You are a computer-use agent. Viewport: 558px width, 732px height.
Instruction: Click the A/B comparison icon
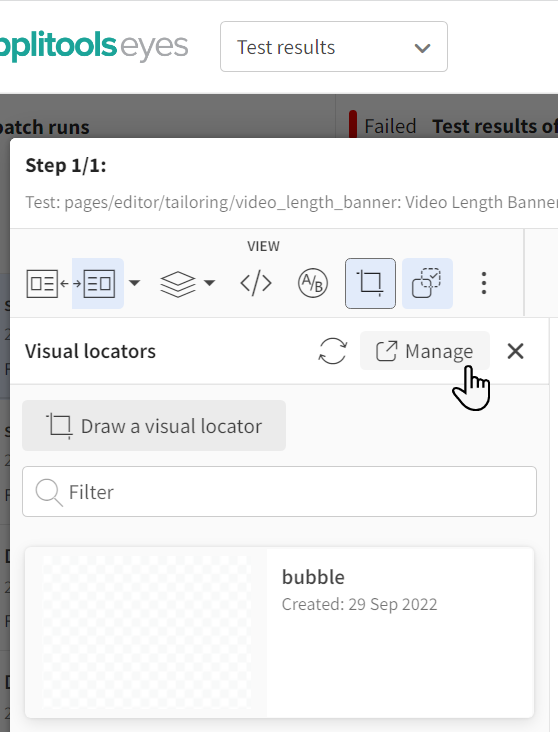(x=312, y=283)
